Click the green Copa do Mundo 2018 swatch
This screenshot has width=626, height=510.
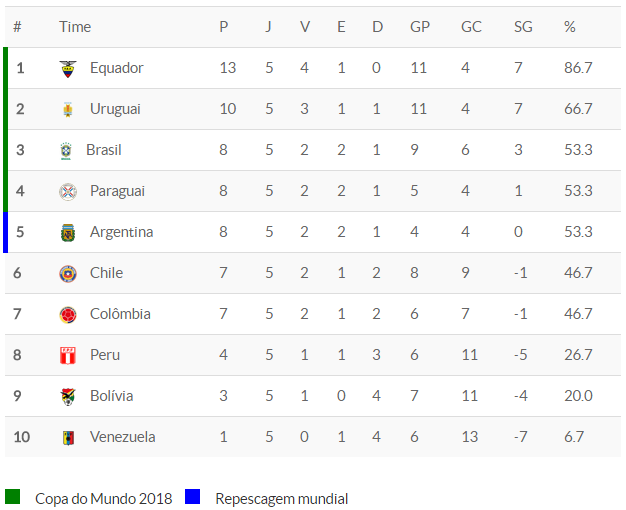pyautogui.click(x=13, y=497)
